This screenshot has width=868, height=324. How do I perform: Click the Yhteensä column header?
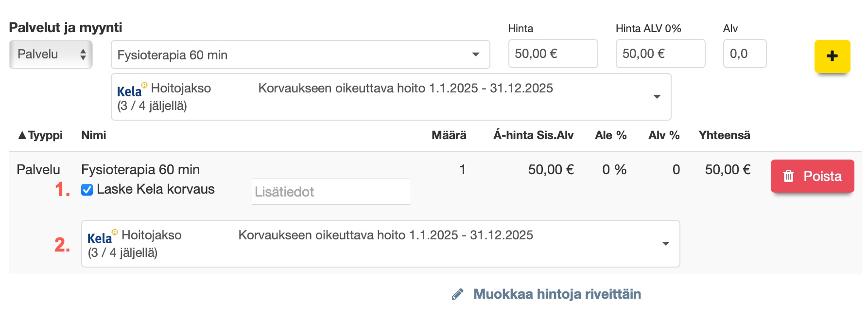pyautogui.click(x=724, y=135)
